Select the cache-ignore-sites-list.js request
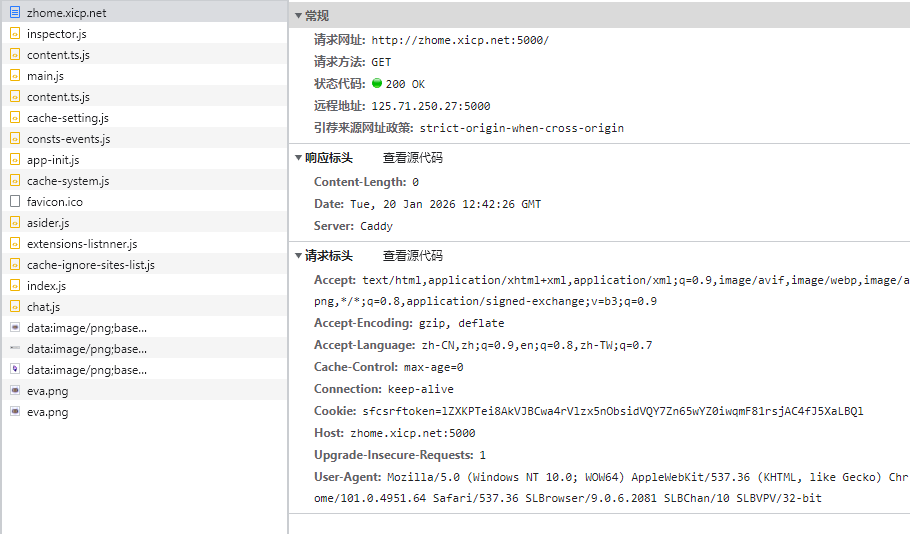This screenshot has height=534, width=910. tap(90, 265)
